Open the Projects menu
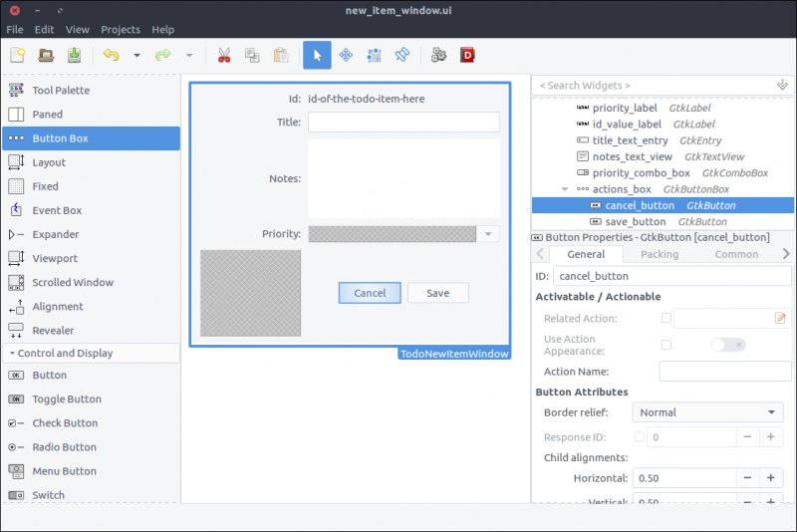This screenshot has height=532, width=797. coord(120,30)
